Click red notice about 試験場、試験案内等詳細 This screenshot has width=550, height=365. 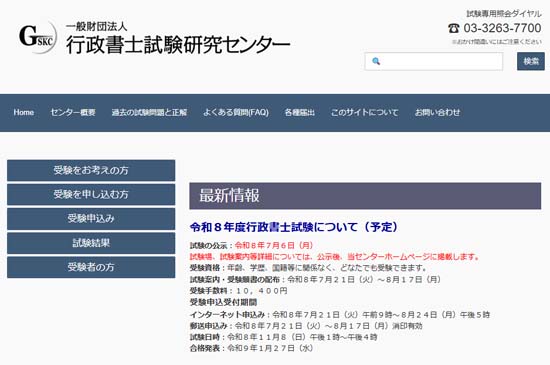(335, 257)
